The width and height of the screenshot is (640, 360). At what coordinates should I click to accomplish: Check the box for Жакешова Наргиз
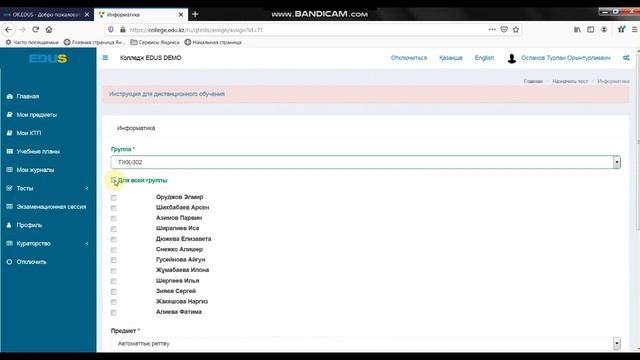coord(113,302)
